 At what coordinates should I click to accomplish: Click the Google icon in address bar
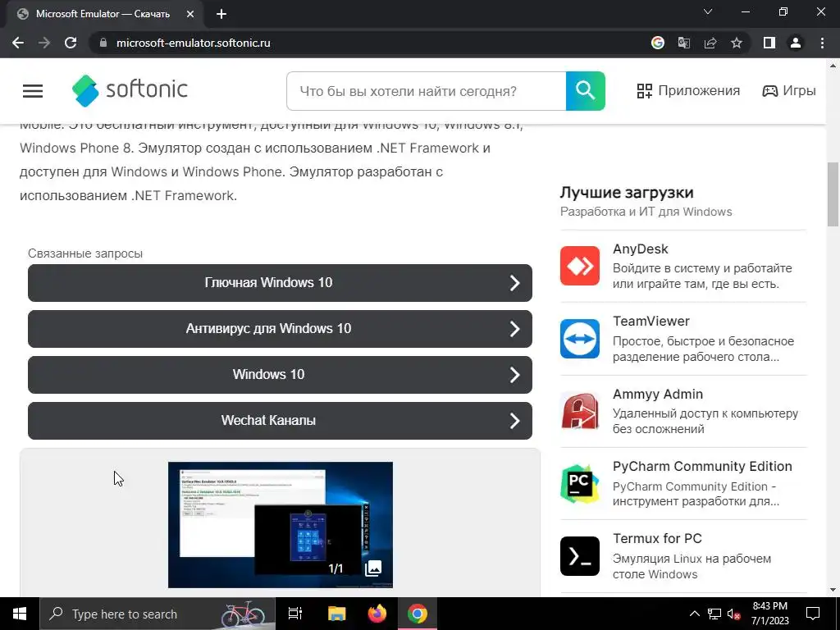(658, 43)
